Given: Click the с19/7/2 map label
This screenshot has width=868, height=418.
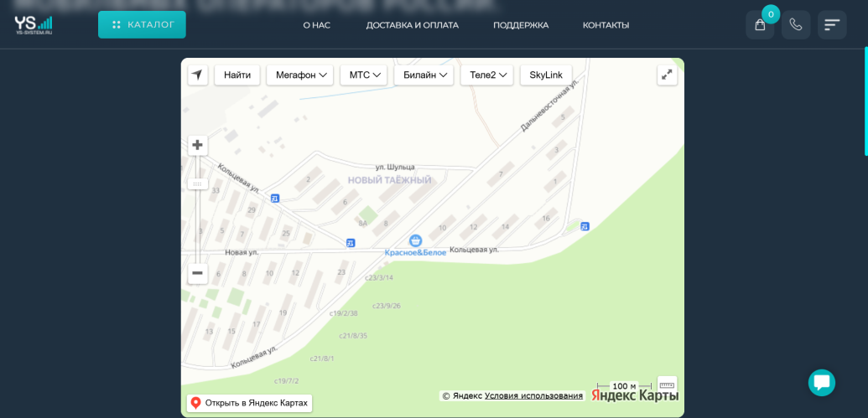Looking at the screenshot, I should (287, 381).
